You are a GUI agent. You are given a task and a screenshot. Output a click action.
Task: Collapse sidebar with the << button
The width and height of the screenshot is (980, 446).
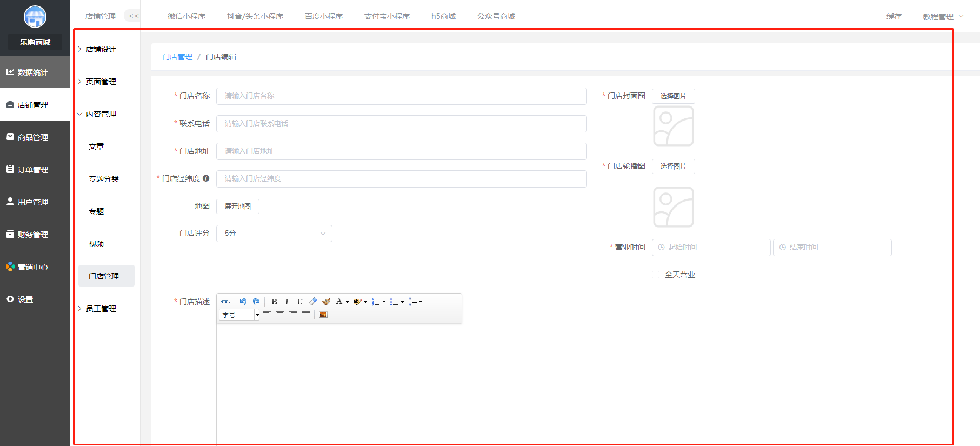[134, 16]
